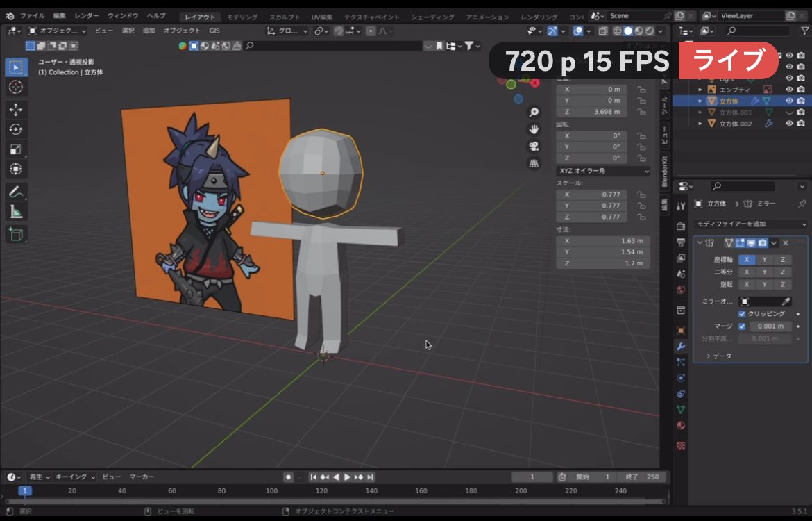Select the Move tool
Screen dimensions: 812x521
(15, 110)
